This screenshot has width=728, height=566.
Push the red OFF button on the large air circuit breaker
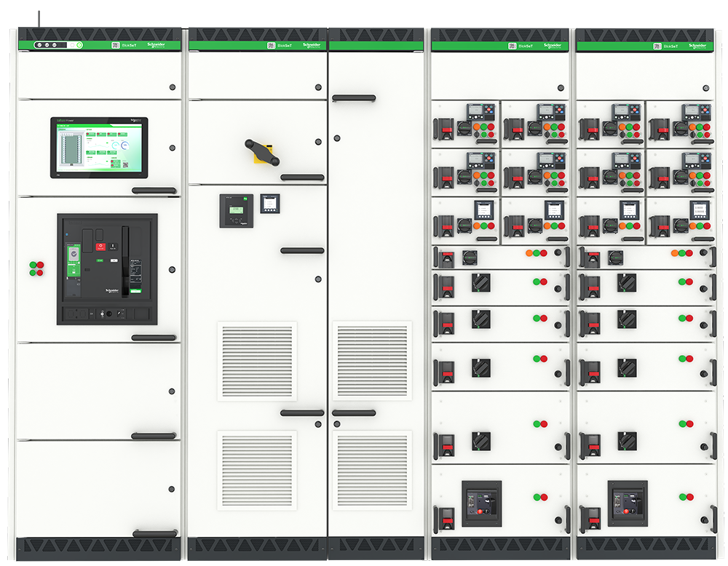(100, 247)
